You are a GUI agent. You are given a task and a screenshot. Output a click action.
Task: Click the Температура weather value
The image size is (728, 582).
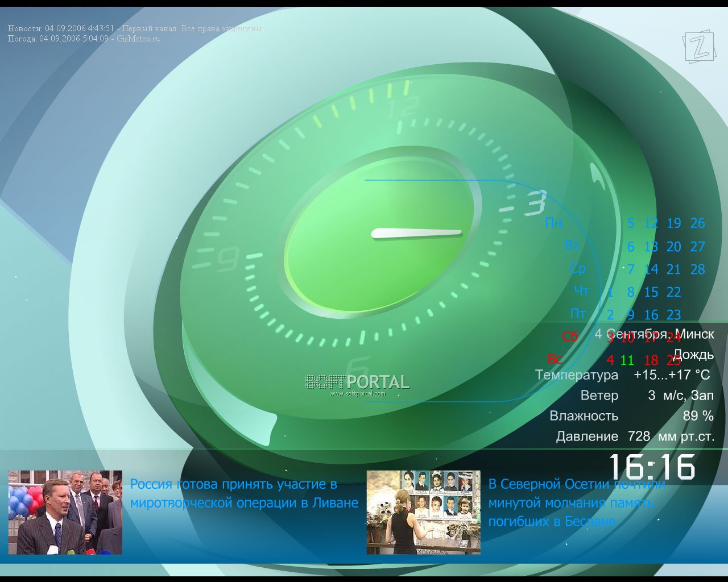672,375
